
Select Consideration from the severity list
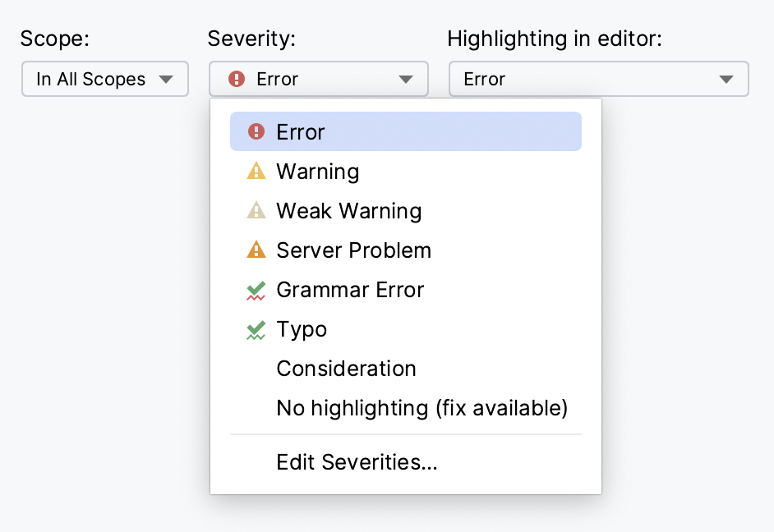tap(346, 368)
